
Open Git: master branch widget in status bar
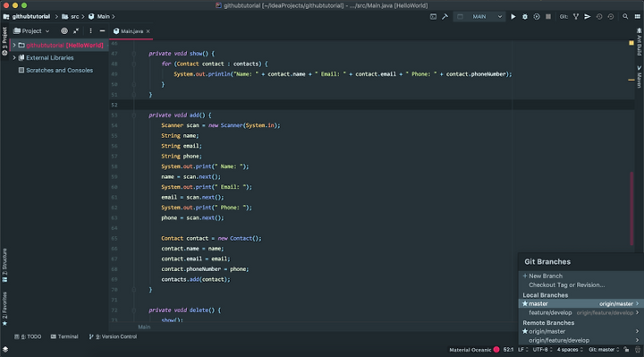click(x=604, y=350)
